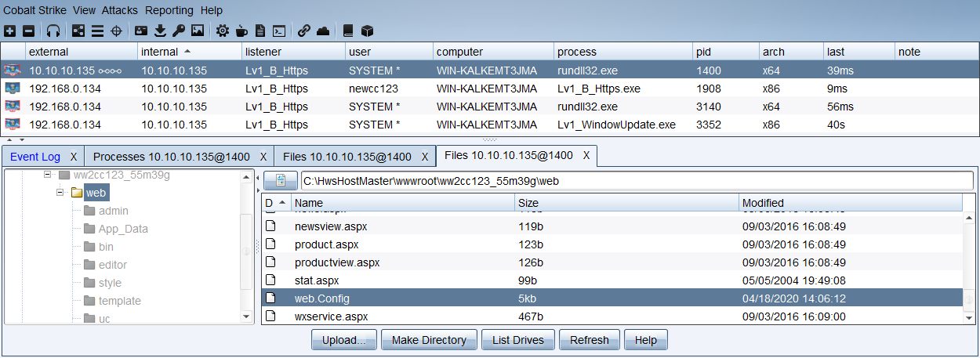
Task: Click Help button below file list
Action: click(x=646, y=340)
